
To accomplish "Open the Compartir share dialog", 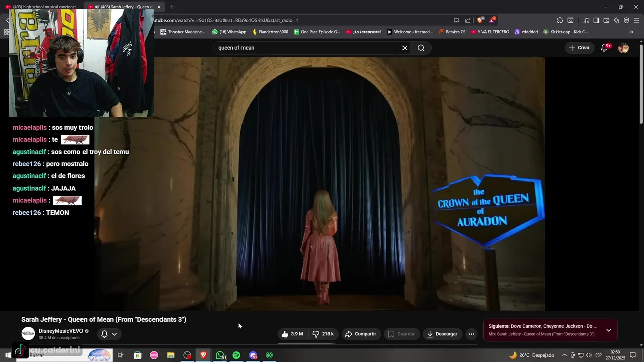I will tap(361, 334).
